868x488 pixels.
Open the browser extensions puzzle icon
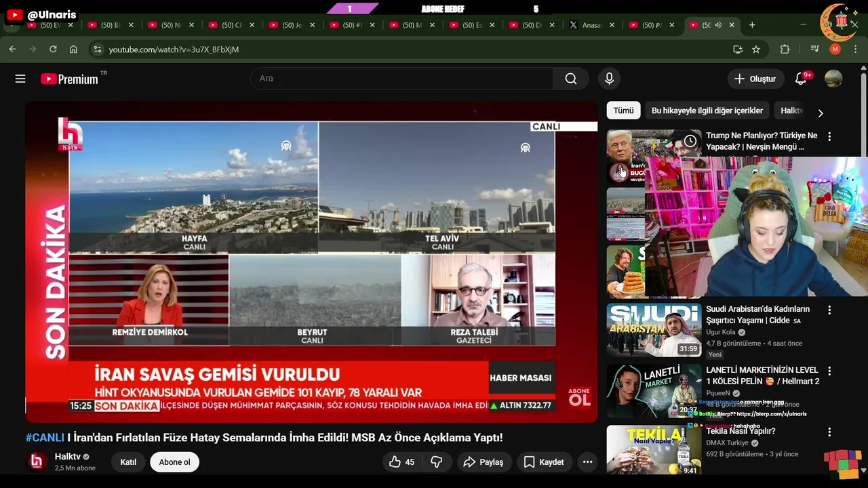[x=785, y=49]
